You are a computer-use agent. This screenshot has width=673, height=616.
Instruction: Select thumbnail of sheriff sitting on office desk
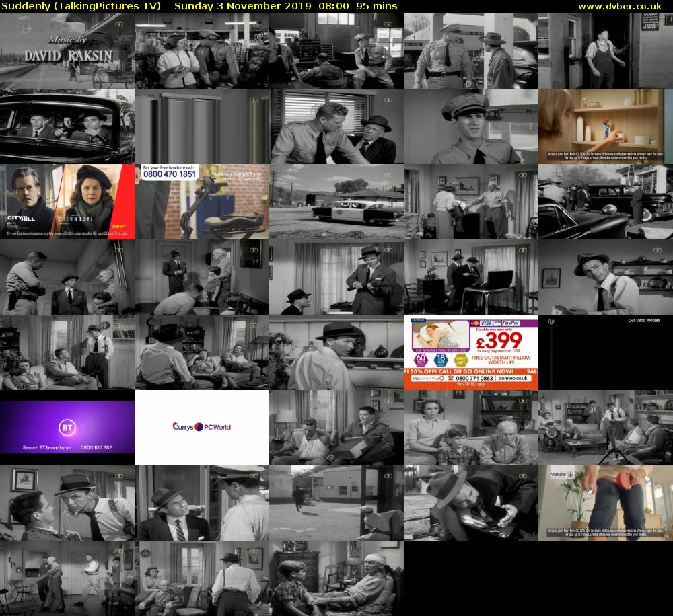[x=336, y=51]
